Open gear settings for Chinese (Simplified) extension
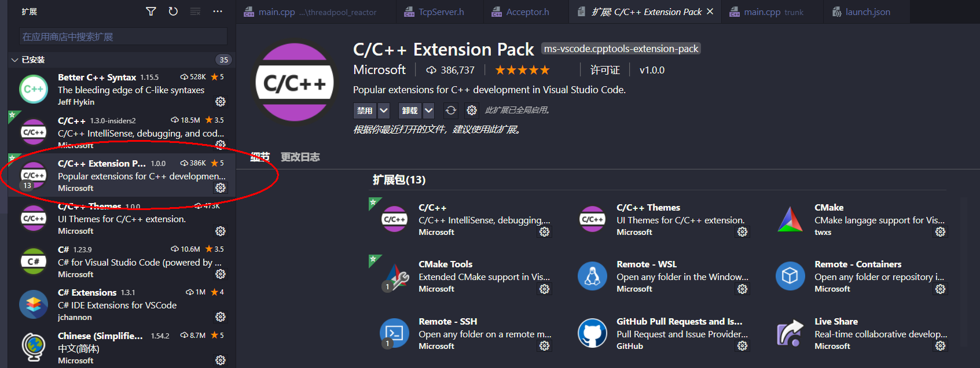Viewport: 980px width, 368px height. point(220,360)
